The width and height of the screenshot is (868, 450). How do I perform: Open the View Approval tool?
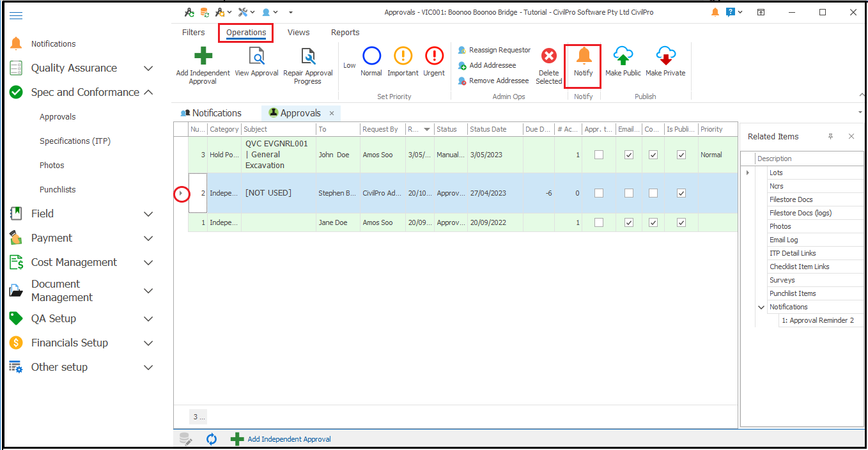tap(256, 57)
